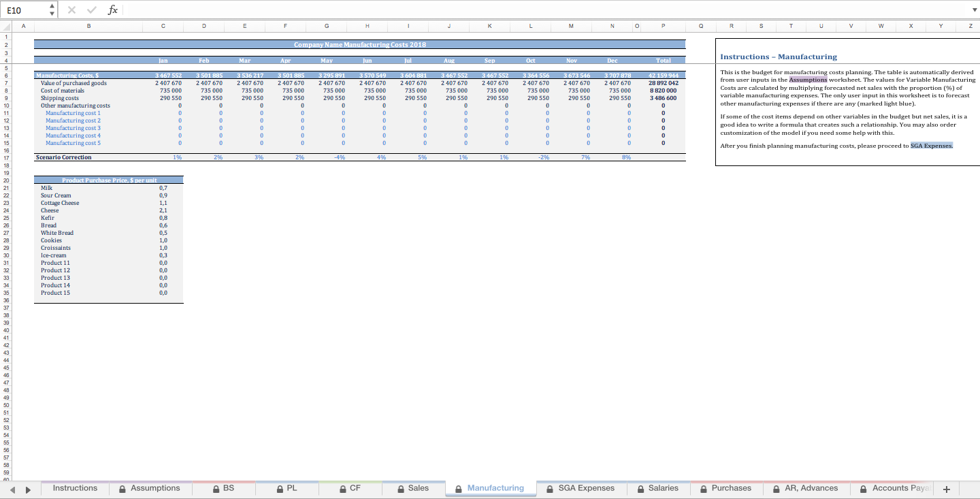The height and width of the screenshot is (499, 980).
Task: Select column B by clicking its header
Action: coord(88,26)
